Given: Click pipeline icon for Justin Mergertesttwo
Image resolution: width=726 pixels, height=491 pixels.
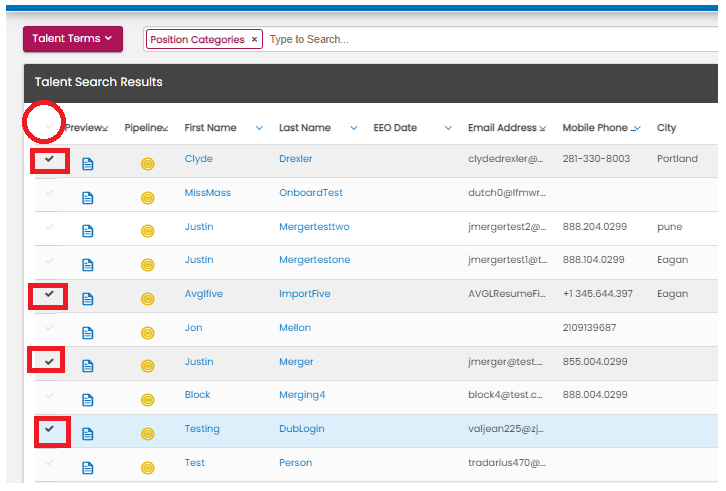Looking at the screenshot, I should 148,231.
